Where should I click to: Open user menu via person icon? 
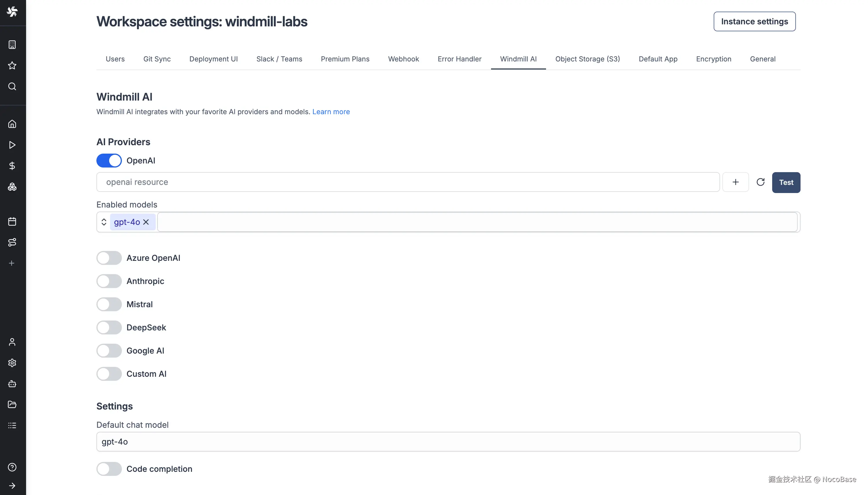pos(12,342)
